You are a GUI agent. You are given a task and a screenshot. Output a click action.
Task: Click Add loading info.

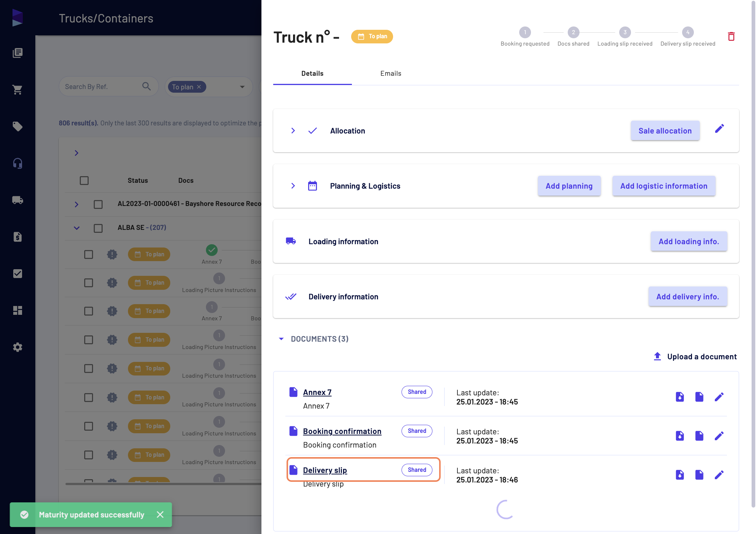[x=688, y=241]
